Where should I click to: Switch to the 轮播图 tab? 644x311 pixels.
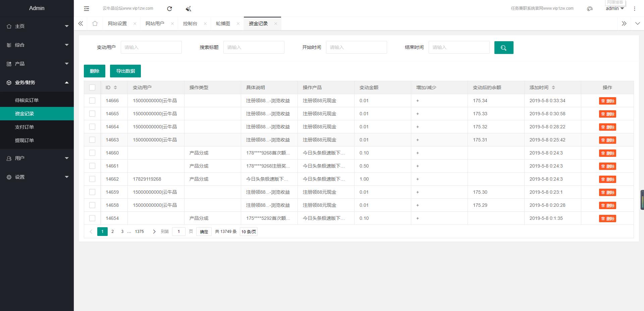[x=223, y=23]
